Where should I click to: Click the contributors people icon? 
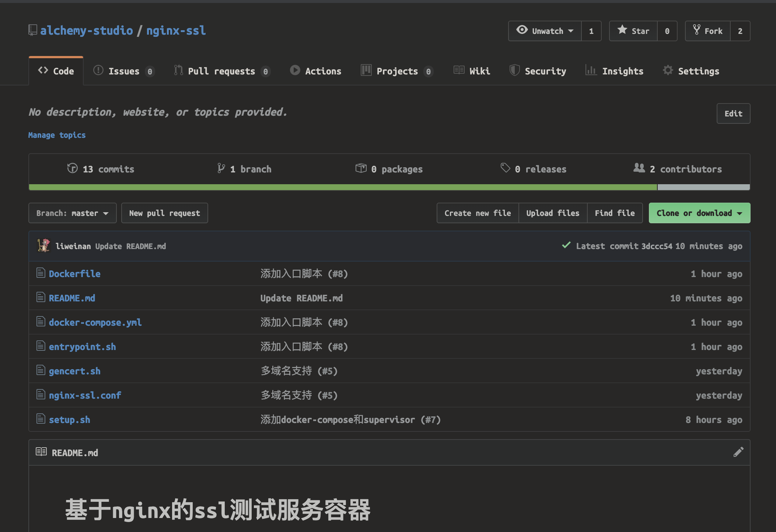tap(639, 168)
